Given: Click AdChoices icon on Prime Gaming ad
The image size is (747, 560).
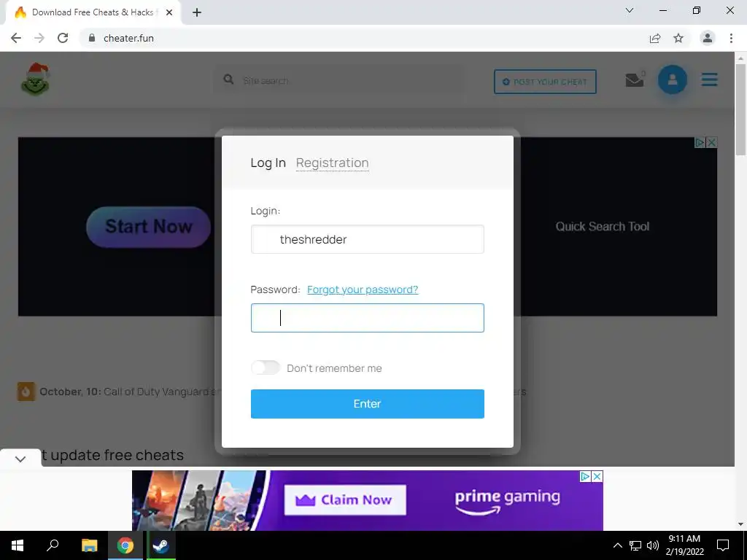Looking at the screenshot, I should [586, 477].
